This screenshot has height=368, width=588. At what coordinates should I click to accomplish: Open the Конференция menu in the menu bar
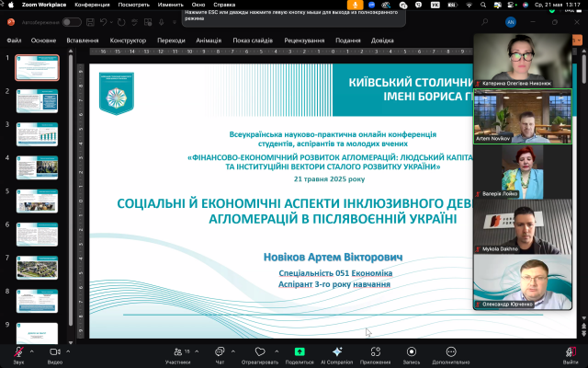click(91, 5)
